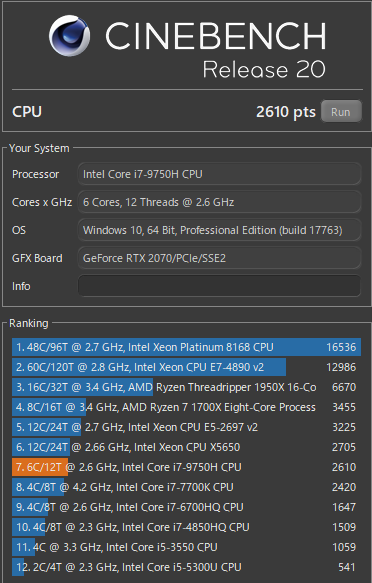The image size is (372, 583).
Task: Select the Core i7-7700K ranking entry
Action: click(186, 487)
